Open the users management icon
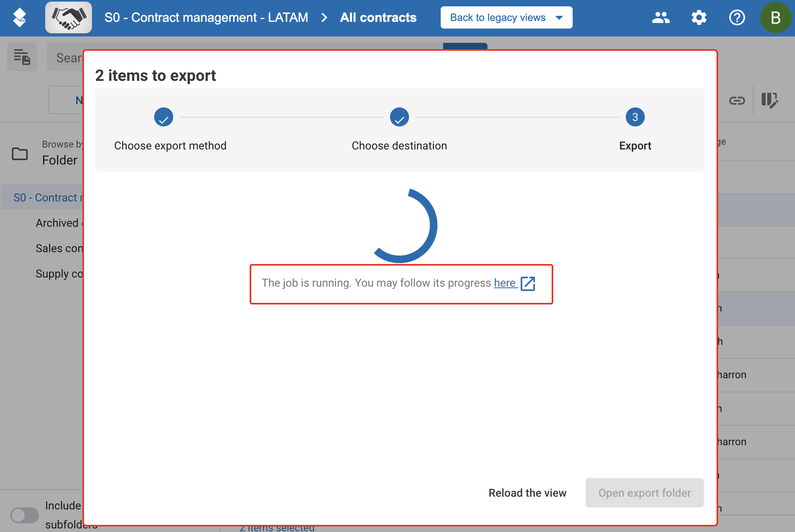 click(661, 17)
